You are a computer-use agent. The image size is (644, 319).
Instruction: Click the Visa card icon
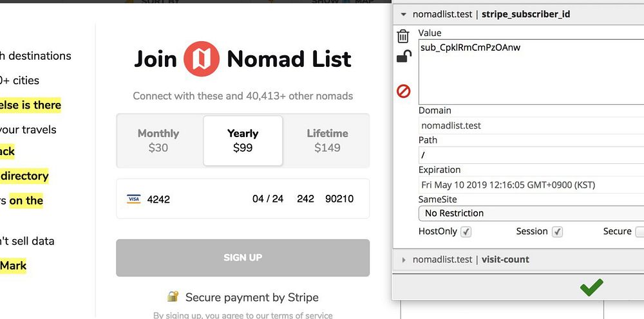(x=134, y=199)
